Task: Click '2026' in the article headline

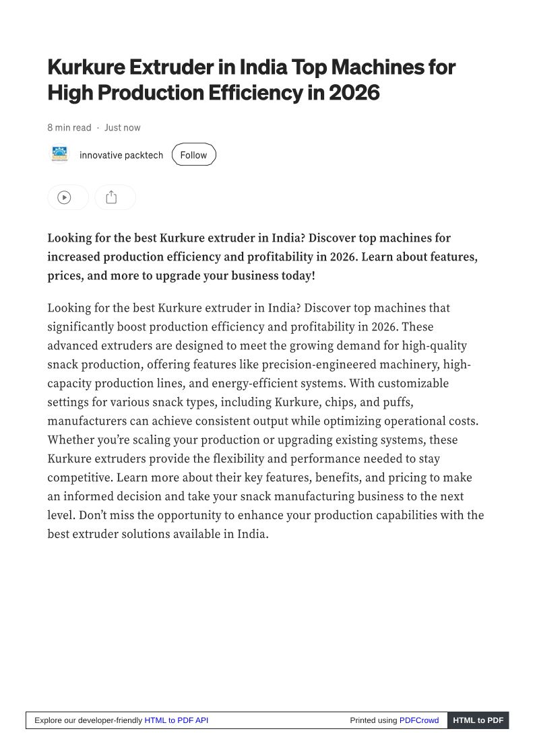Action: click(x=354, y=92)
